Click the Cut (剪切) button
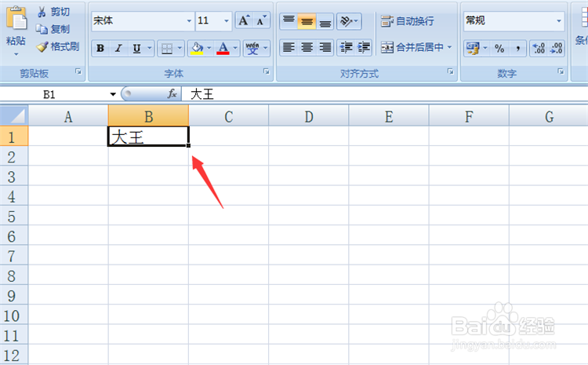Image resolution: width=588 pixels, height=365 pixels. tap(53, 12)
